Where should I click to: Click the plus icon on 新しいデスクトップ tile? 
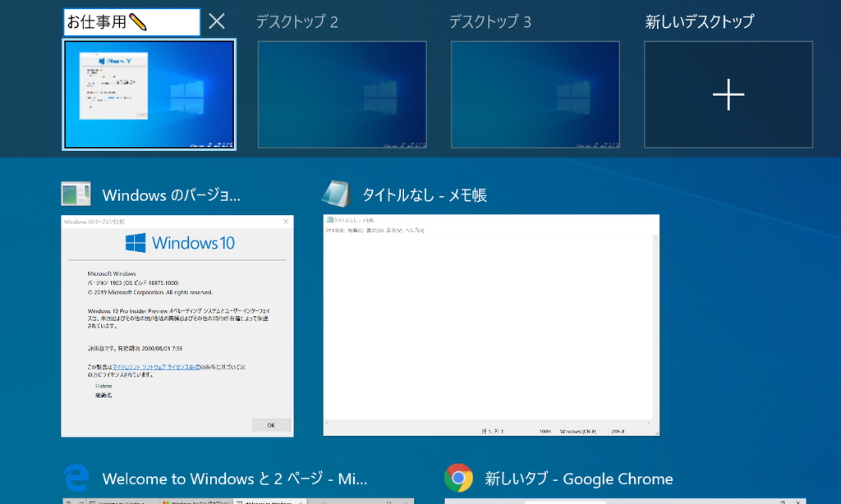[728, 94]
